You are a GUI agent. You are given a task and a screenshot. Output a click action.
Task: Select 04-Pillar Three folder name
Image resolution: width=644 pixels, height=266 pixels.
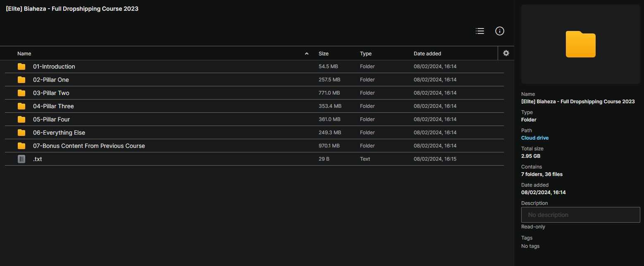tap(53, 106)
